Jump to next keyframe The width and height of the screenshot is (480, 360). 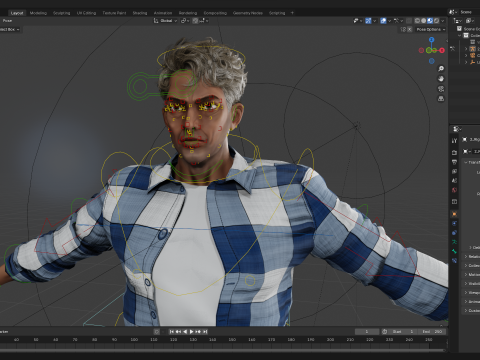(x=198, y=332)
